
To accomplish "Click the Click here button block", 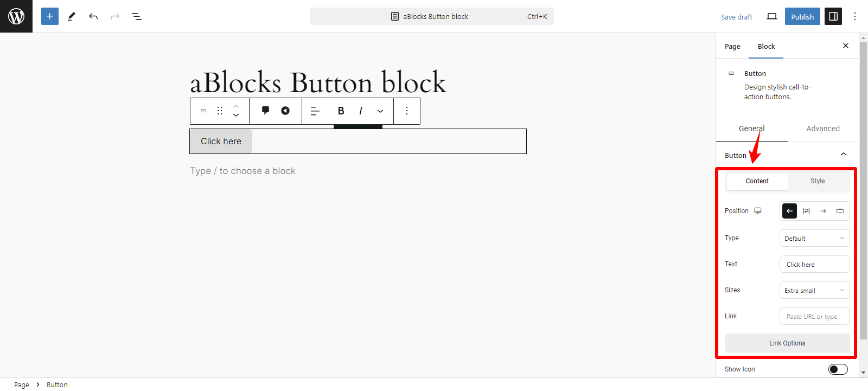I will (221, 141).
